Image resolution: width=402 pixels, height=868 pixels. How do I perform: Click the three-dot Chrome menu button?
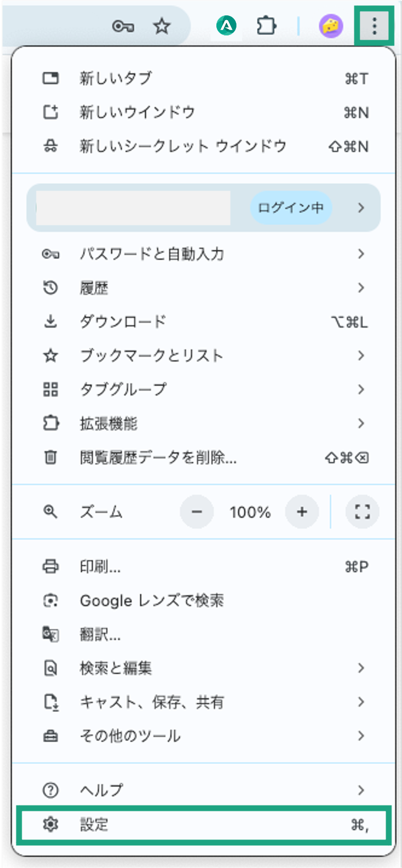(374, 25)
